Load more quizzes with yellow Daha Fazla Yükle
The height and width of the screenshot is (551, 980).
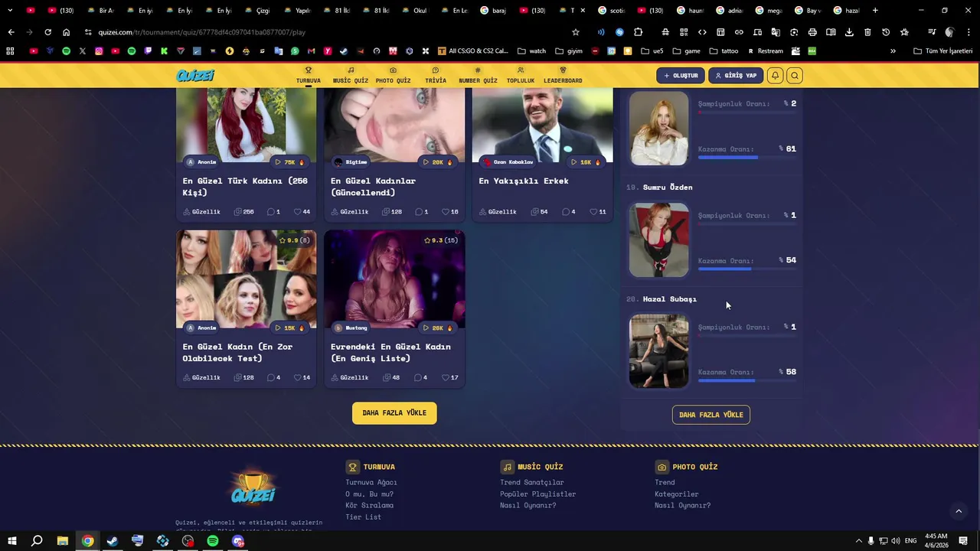click(394, 413)
